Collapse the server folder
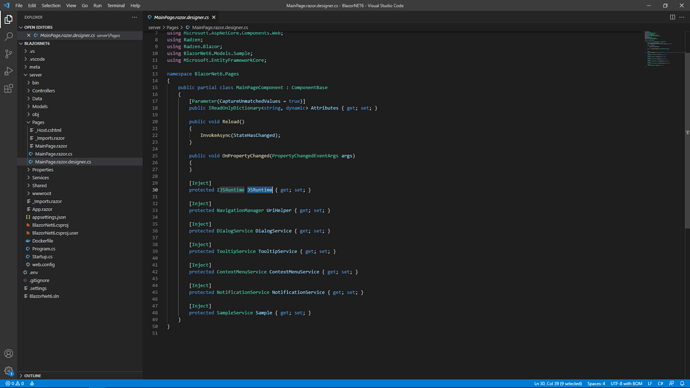This screenshot has height=388, width=690. click(x=26, y=75)
